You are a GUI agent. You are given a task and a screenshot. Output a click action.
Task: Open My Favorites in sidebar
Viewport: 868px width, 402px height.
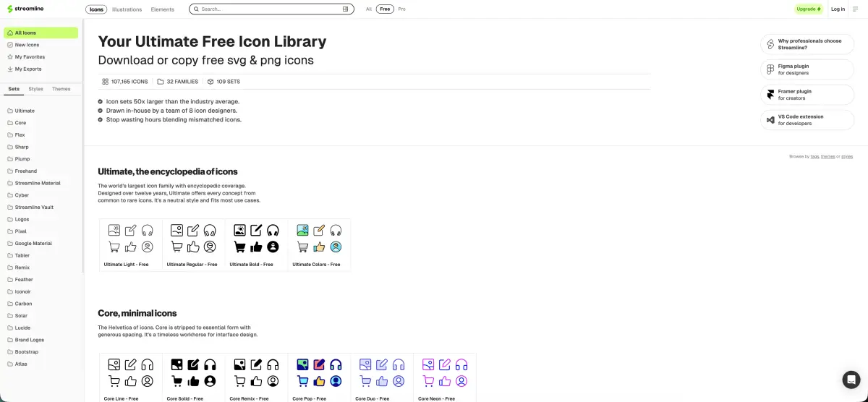point(30,57)
